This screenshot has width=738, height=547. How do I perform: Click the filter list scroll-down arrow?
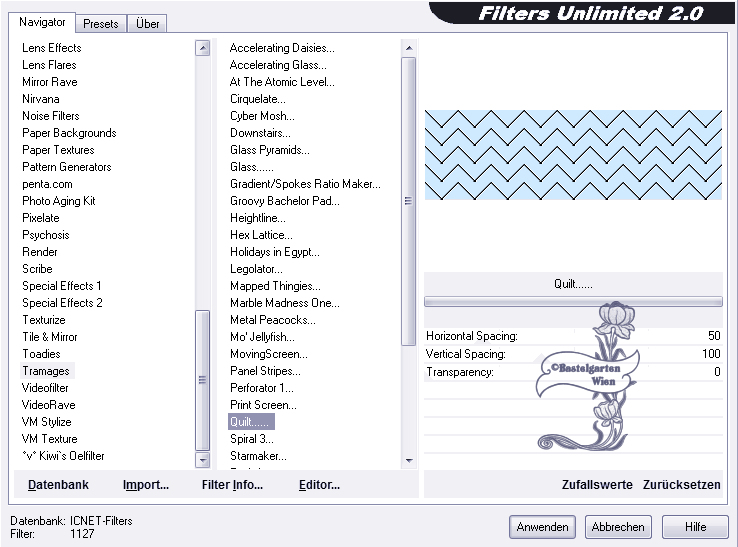tap(409, 460)
